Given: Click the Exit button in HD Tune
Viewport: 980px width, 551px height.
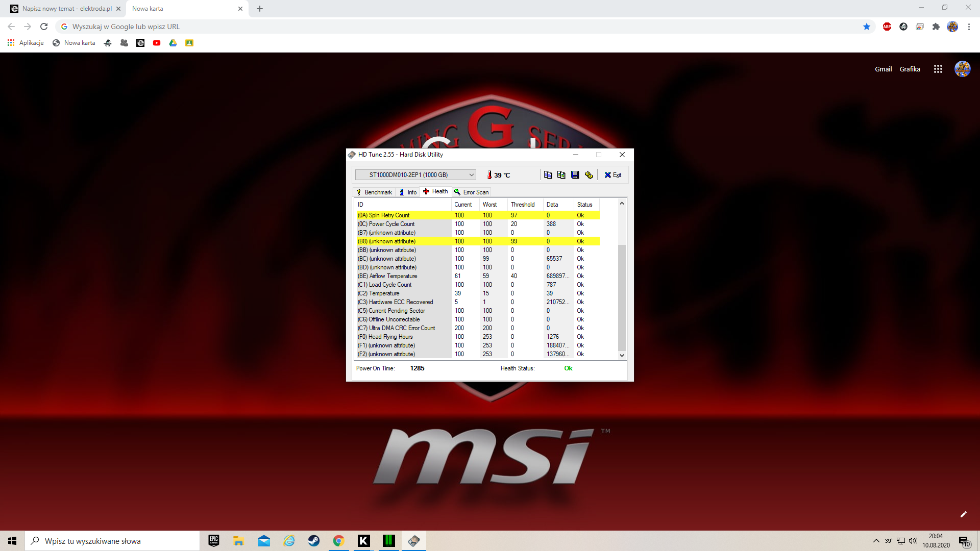Looking at the screenshot, I should pos(613,175).
